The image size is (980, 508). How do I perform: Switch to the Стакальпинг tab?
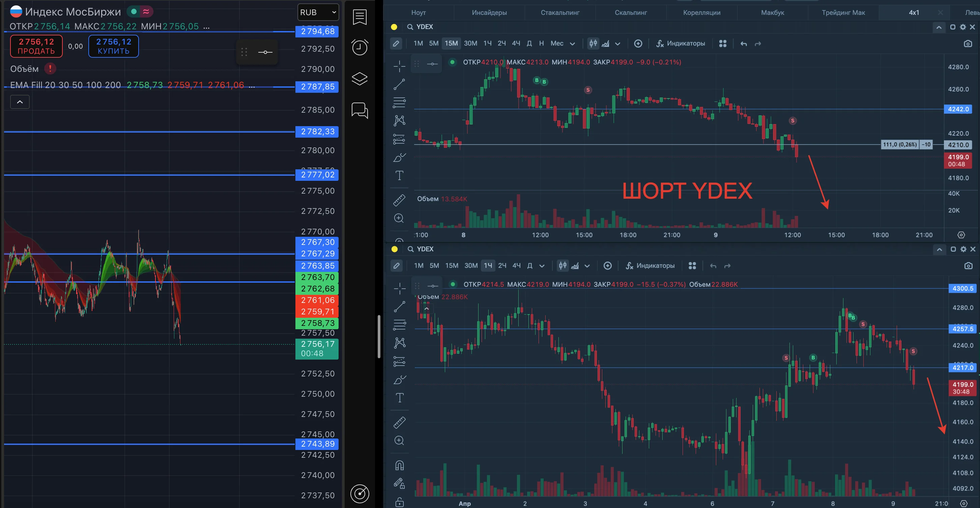click(x=560, y=12)
